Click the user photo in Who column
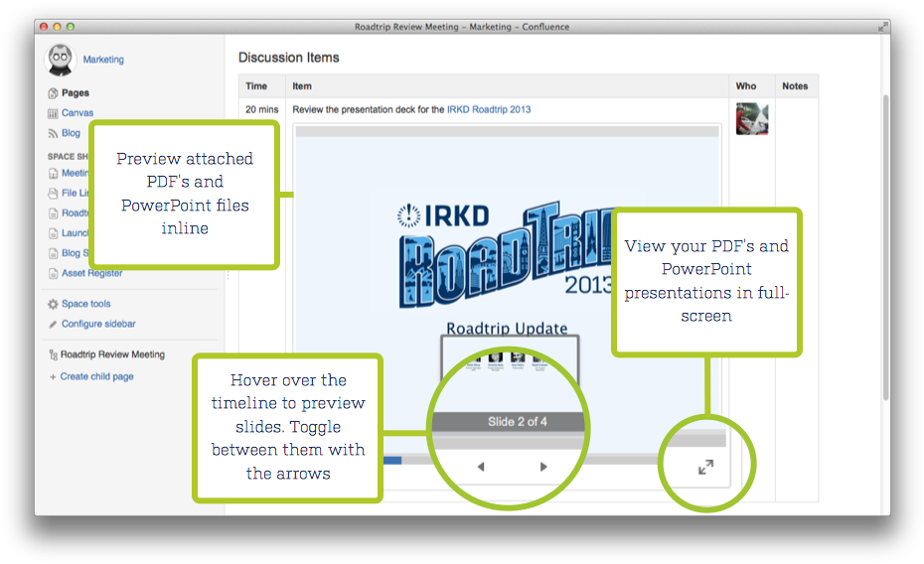Screen dimensions: 924x564 coord(752,119)
